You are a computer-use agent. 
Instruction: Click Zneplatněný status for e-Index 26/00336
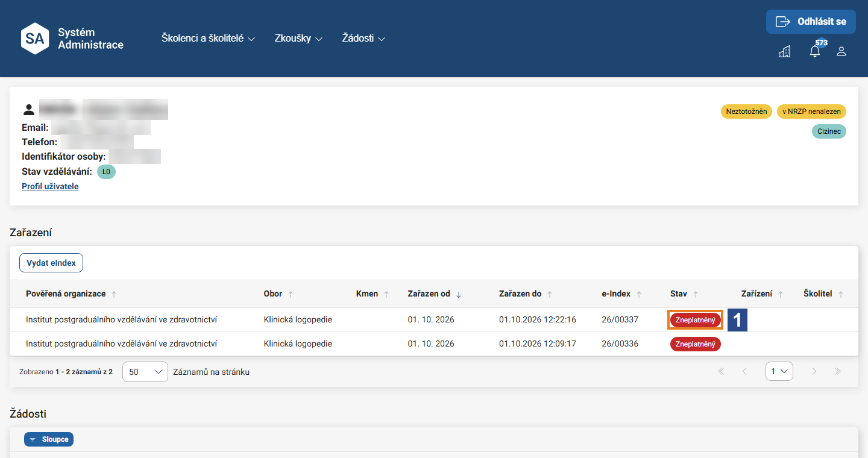point(696,344)
